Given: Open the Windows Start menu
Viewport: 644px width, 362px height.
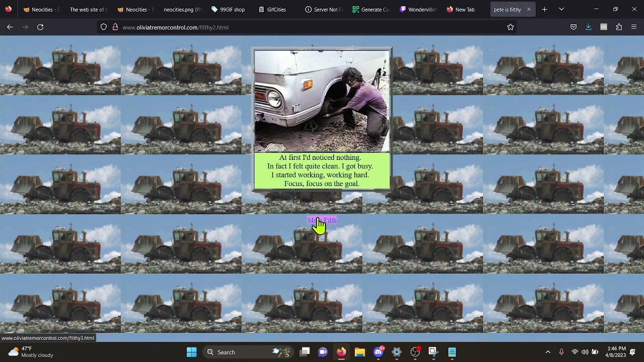Looking at the screenshot, I should click(x=192, y=352).
